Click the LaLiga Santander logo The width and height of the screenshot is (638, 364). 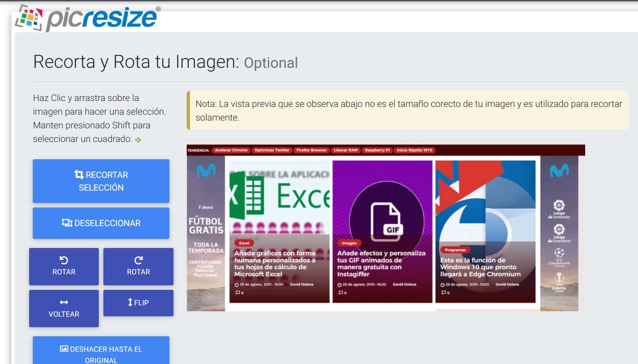tap(559, 209)
